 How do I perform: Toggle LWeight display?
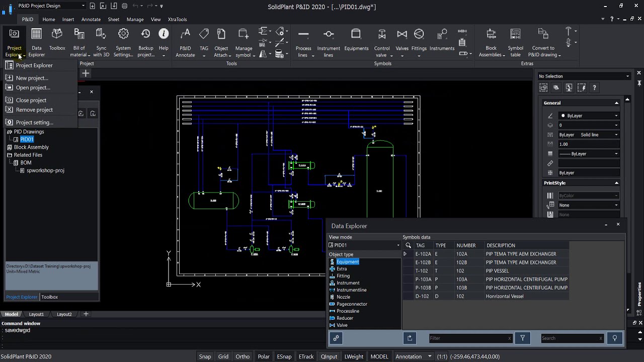tap(354, 356)
